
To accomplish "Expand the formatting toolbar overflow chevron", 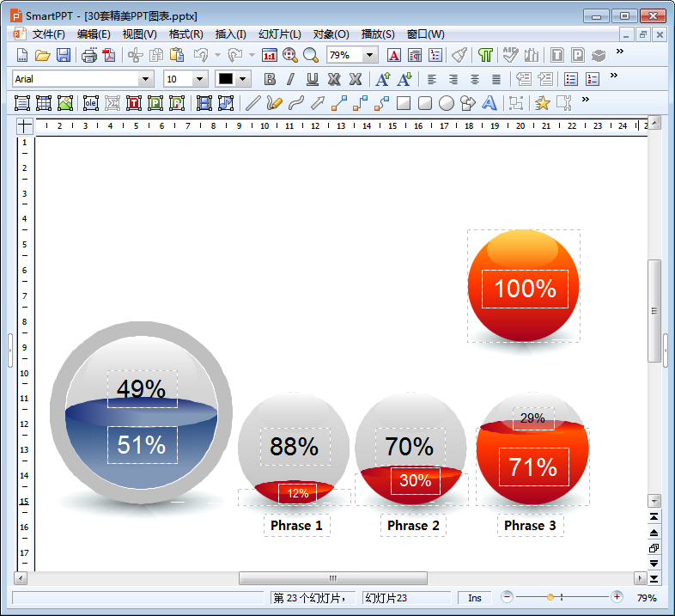I will 614,76.
